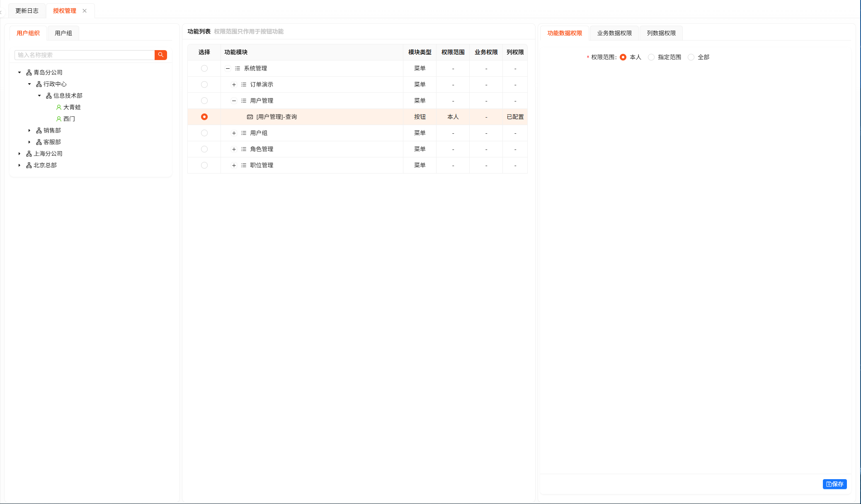The width and height of the screenshot is (861, 504).
Task: Click the blue 保存 button
Action: [834, 484]
